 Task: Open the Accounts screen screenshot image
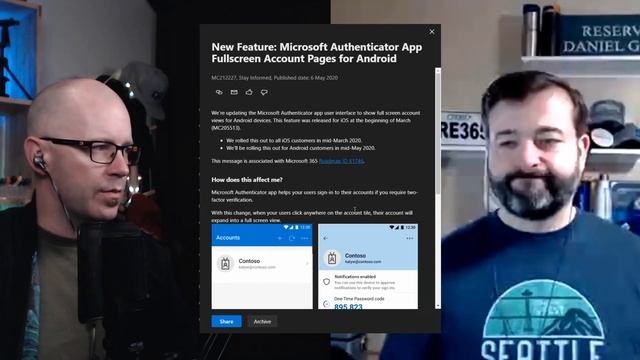(262, 266)
